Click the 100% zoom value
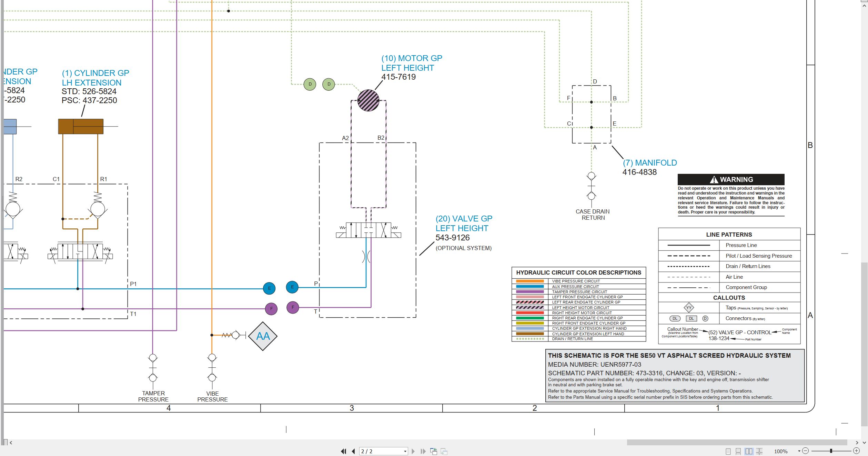The image size is (868, 456). coord(781,451)
